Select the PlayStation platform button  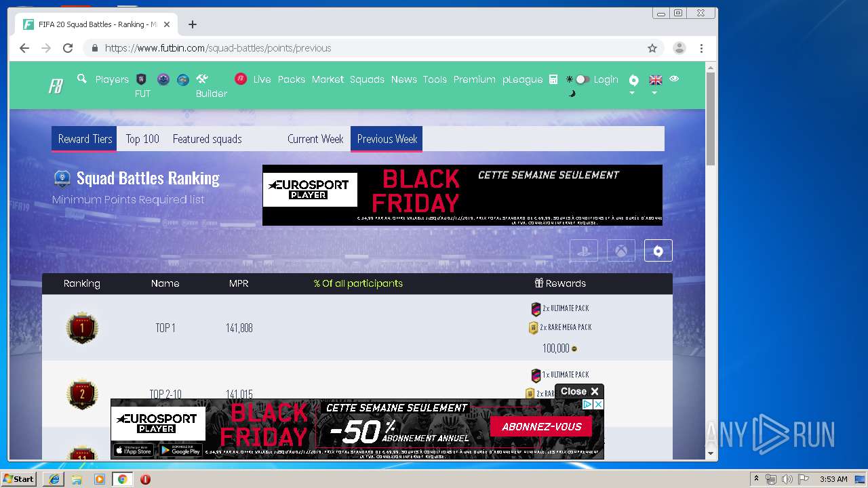point(584,251)
